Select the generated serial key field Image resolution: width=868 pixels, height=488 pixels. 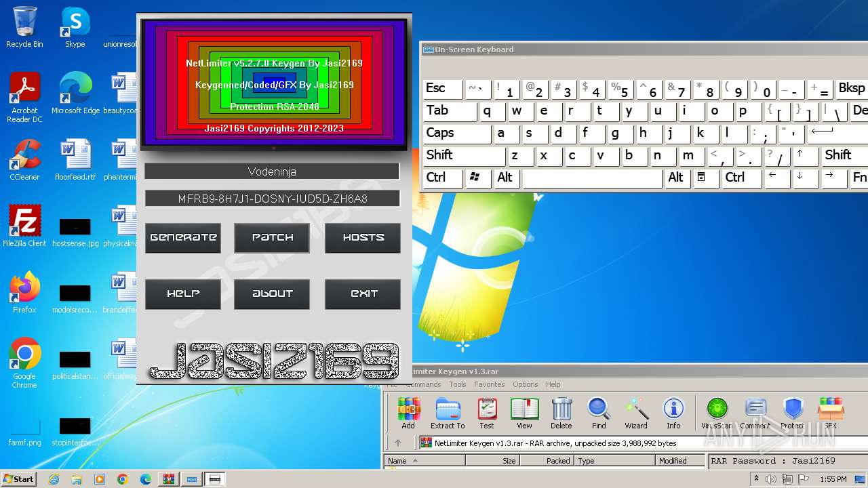tap(272, 199)
